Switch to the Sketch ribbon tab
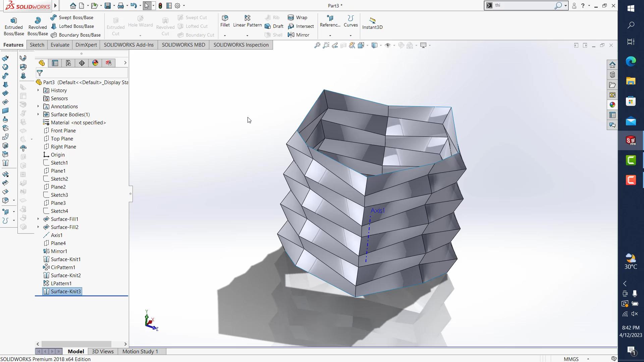The height and width of the screenshot is (362, 644). [x=37, y=45]
